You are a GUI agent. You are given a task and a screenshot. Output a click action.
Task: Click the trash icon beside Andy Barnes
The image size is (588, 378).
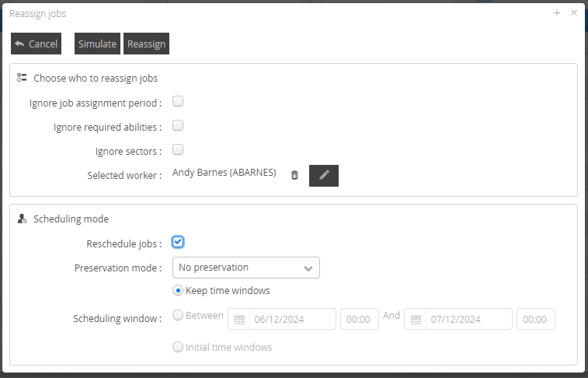click(x=294, y=175)
